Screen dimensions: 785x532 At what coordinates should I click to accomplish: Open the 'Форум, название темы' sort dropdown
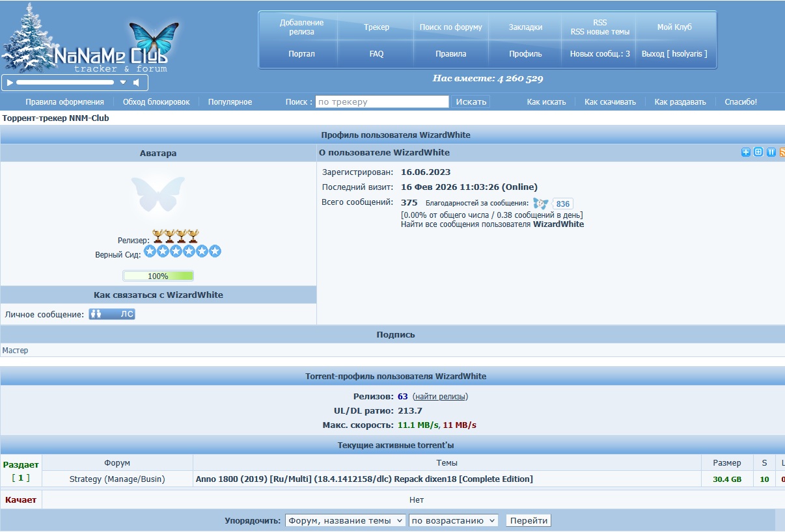pos(345,520)
